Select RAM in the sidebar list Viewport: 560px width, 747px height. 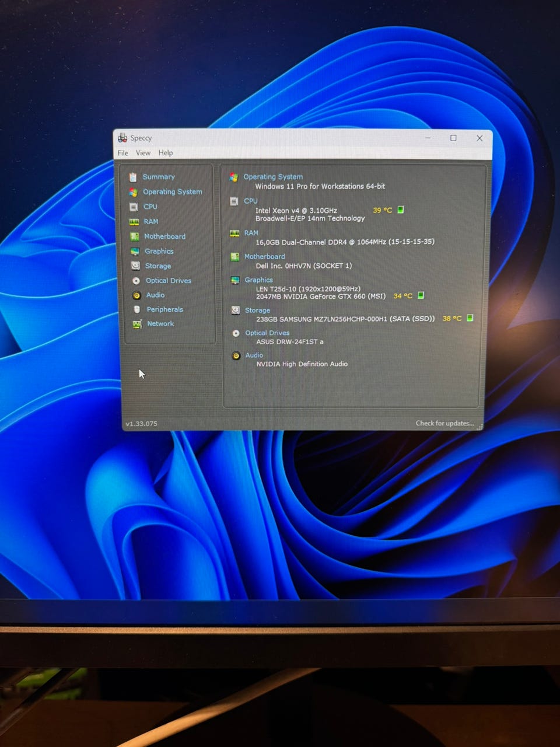pos(151,222)
